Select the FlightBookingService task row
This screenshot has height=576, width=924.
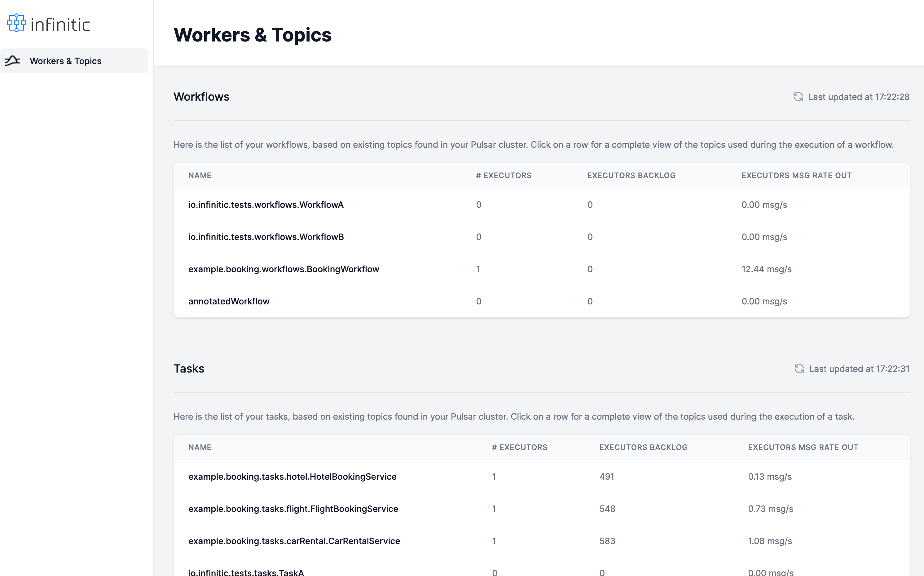tap(293, 508)
